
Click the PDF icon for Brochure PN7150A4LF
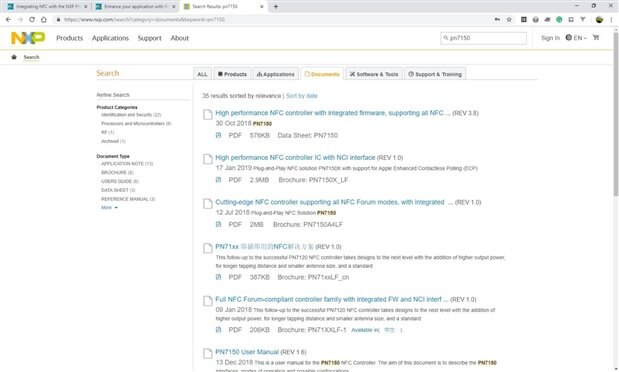[x=218, y=225]
